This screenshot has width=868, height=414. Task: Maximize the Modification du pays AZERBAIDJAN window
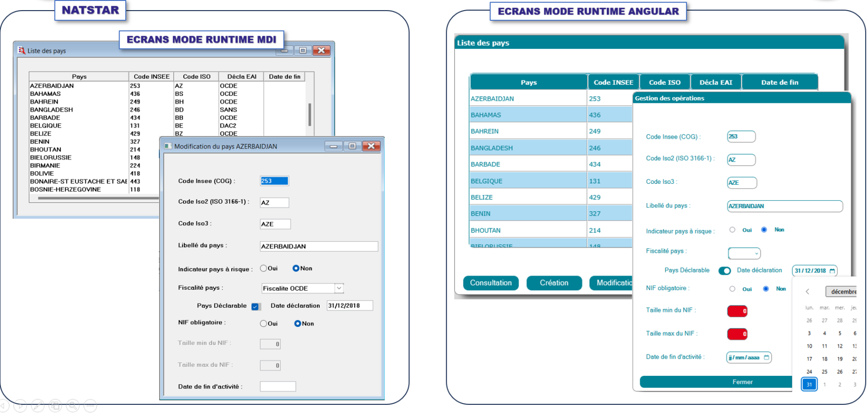pyautogui.click(x=352, y=146)
